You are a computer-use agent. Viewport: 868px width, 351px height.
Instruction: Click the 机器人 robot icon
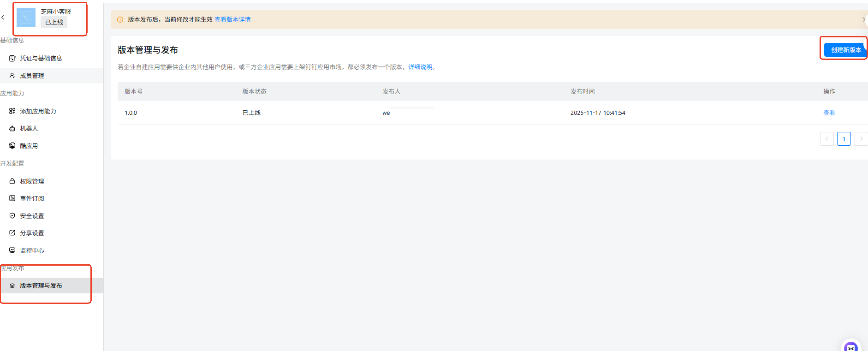pyautogui.click(x=12, y=128)
